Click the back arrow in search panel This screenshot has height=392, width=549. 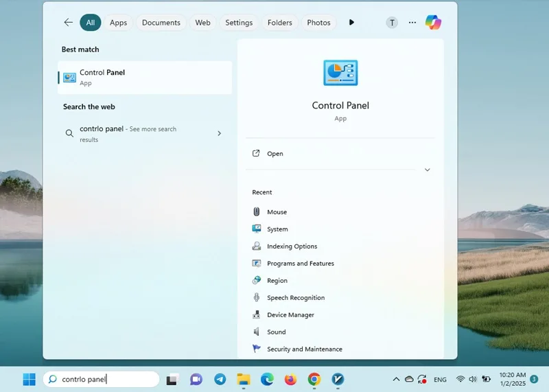point(68,23)
